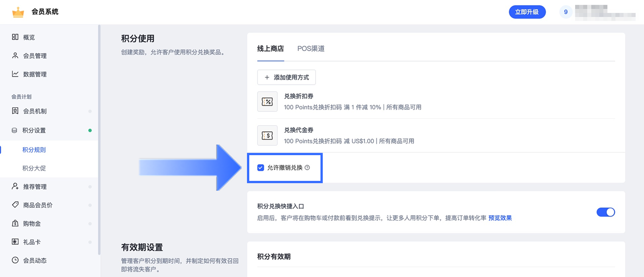This screenshot has height=277, width=644.
Task: Open the 数据管理 chart icon
Action: 15,74
